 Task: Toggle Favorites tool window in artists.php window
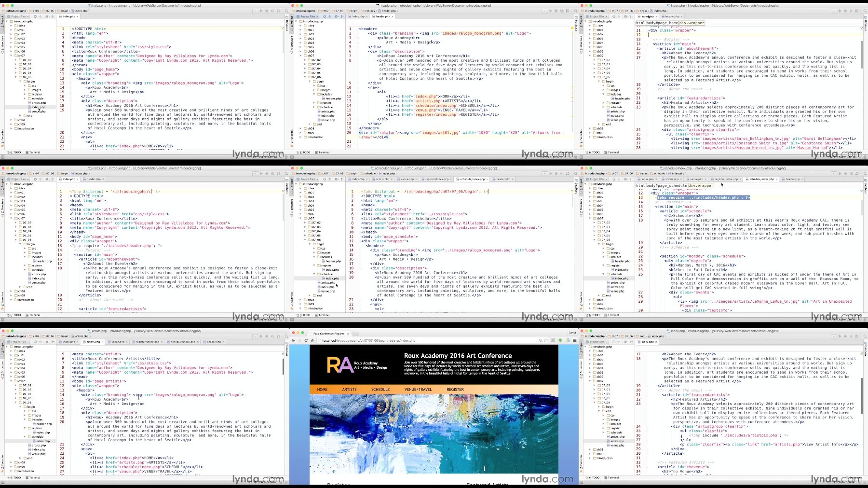tap(2, 463)
